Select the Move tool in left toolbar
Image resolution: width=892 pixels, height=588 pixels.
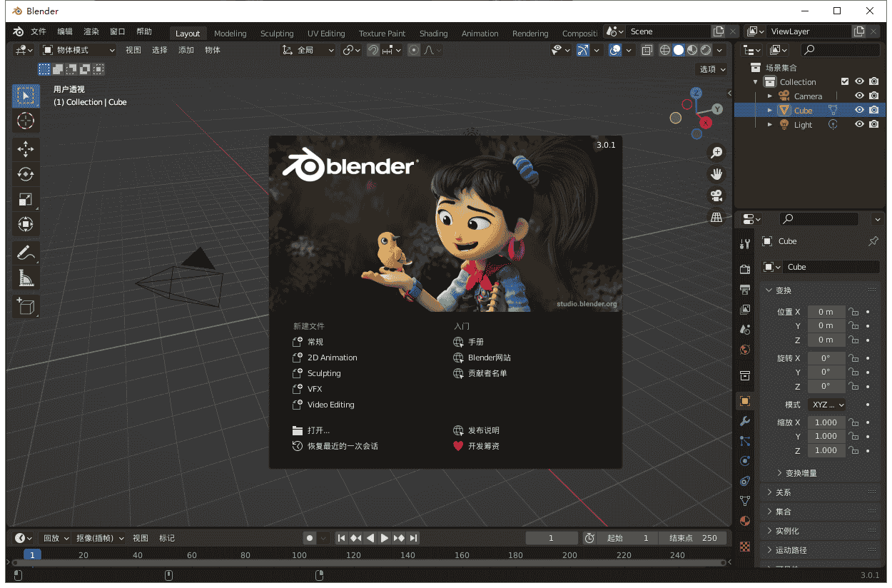click(x=26, y=149)
